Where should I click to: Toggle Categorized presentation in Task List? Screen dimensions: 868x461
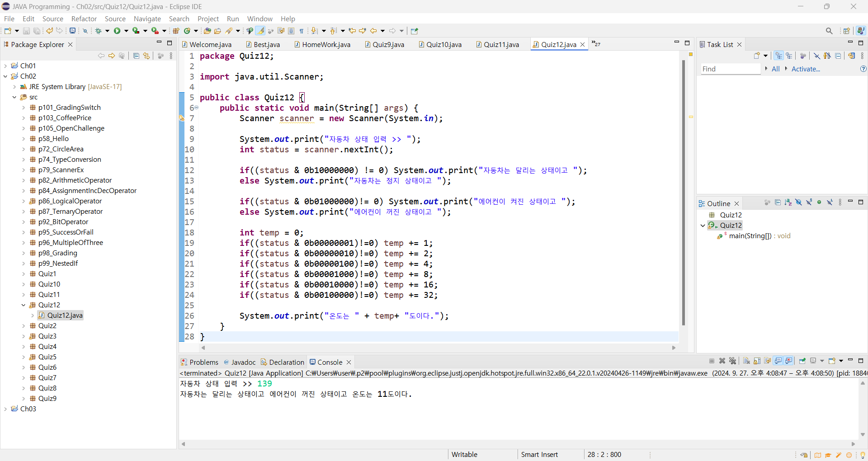click(778, 56)
